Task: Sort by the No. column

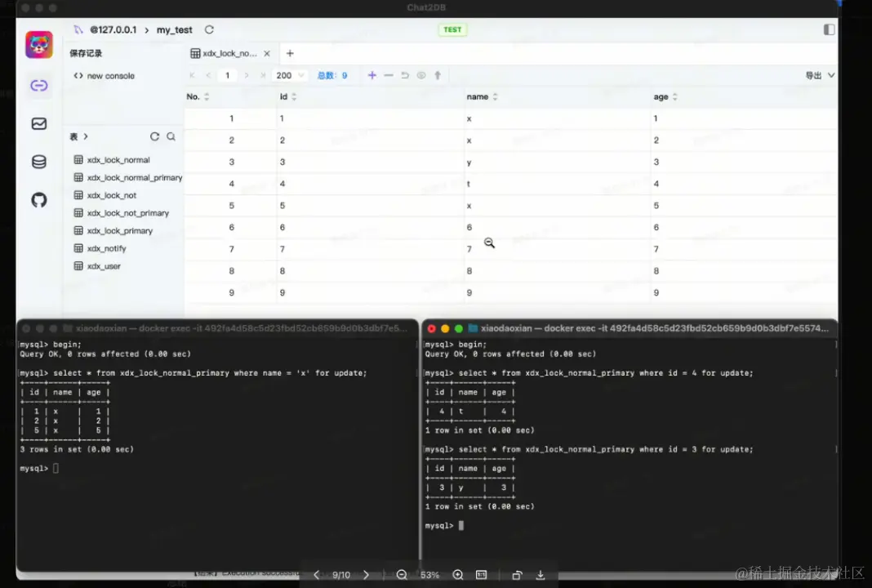Action: click(207, 97)
